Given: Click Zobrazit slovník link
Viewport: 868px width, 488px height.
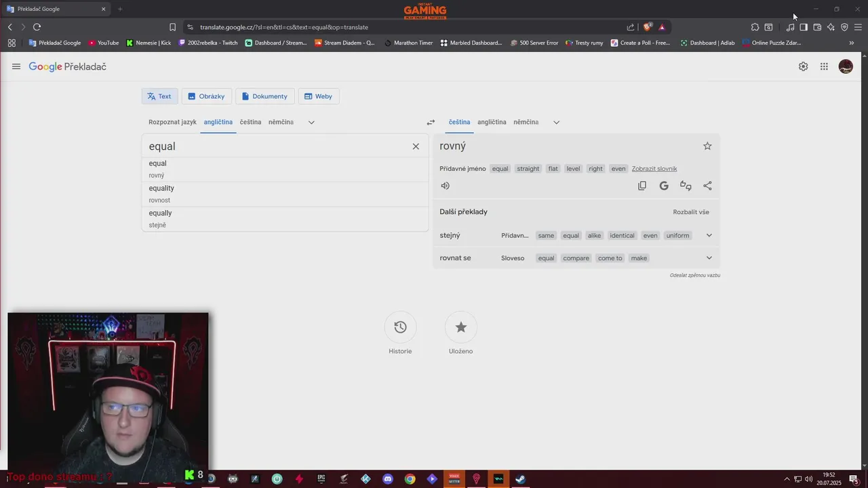Looking at the screenshot, I should point(654,169).
